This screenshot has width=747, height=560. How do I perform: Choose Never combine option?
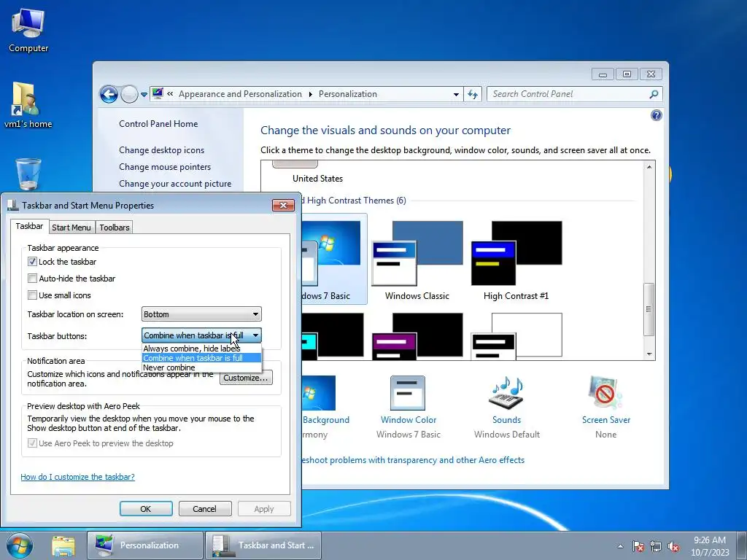pyautogui.click(x=201, y=367)
